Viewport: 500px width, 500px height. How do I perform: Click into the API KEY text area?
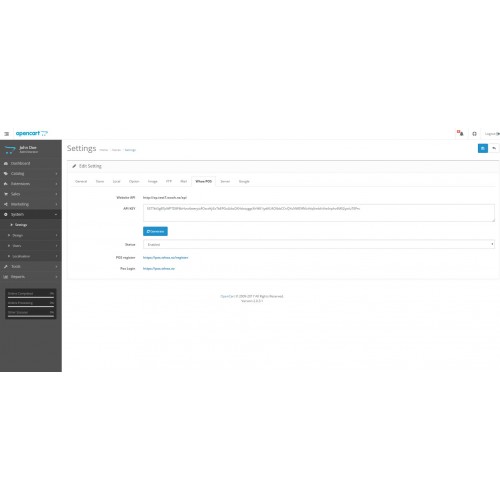tap(319, 213)
